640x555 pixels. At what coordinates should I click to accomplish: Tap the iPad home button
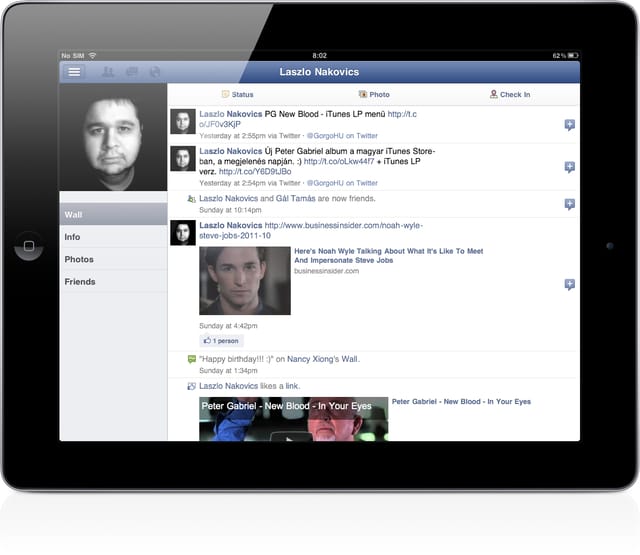tap(29, 246)
